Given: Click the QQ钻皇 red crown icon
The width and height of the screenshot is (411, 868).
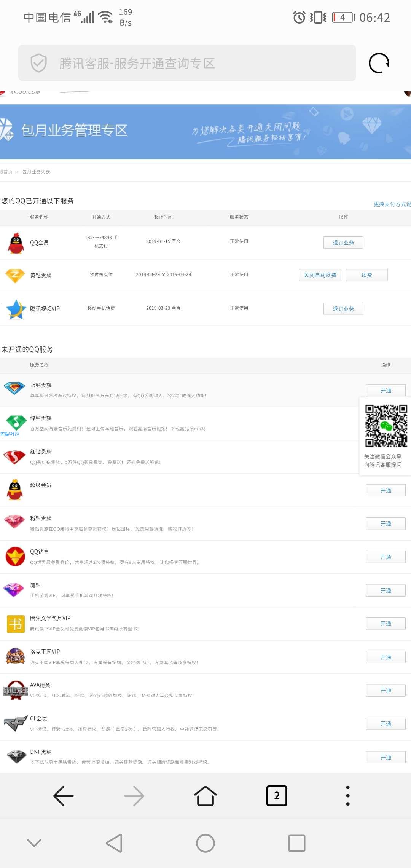Looking at the screenshot, I should (15, 557).
